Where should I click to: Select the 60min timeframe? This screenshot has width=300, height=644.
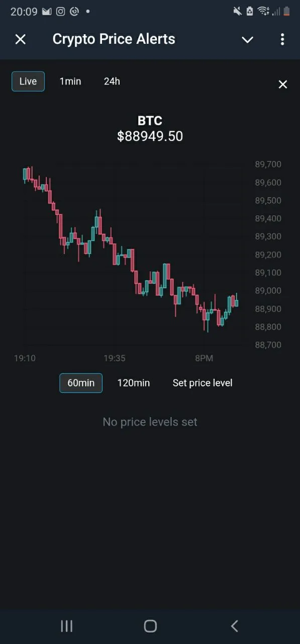pyautogui.click(x=80, y=383)
